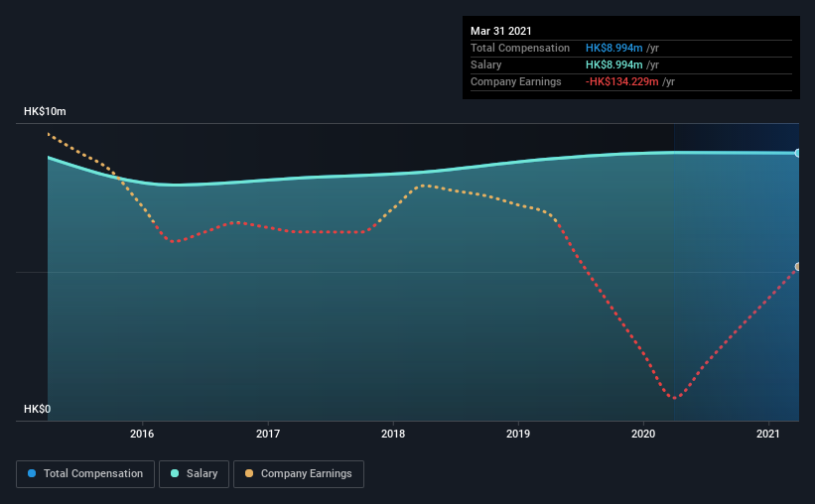Click the Salary tooltip label

pyautogui.click(x=486, y=64)
